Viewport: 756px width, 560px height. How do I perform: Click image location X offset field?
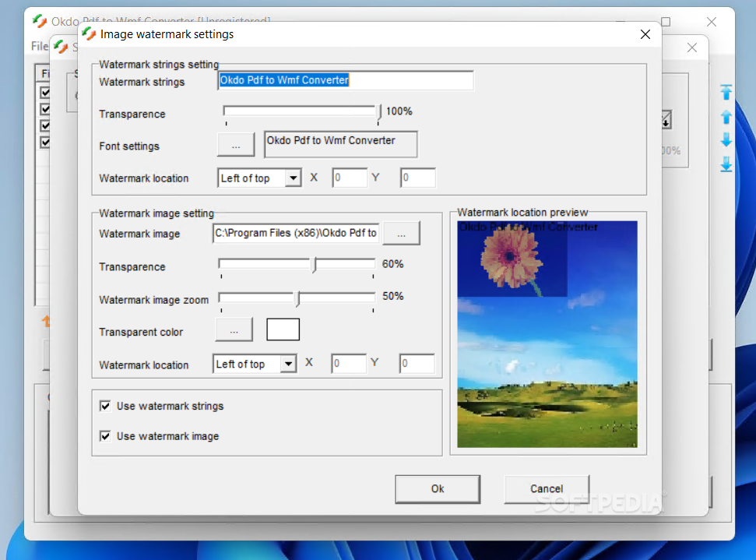coord(349,363)
